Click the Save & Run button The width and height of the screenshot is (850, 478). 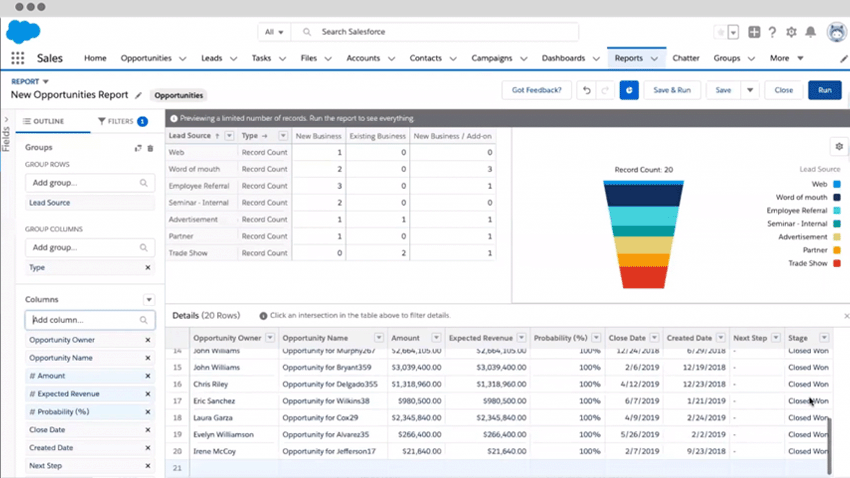672,90
